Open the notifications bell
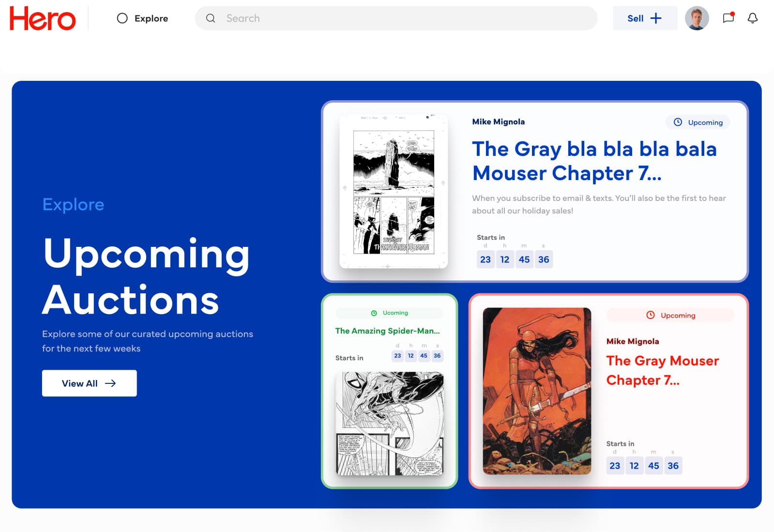774x532 pixels. pyautogui.click(x=752, y=18)
